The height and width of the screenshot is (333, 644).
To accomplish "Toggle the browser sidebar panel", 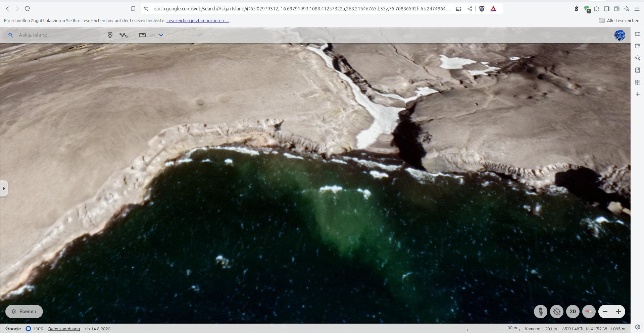I will [x=607, y=9].
